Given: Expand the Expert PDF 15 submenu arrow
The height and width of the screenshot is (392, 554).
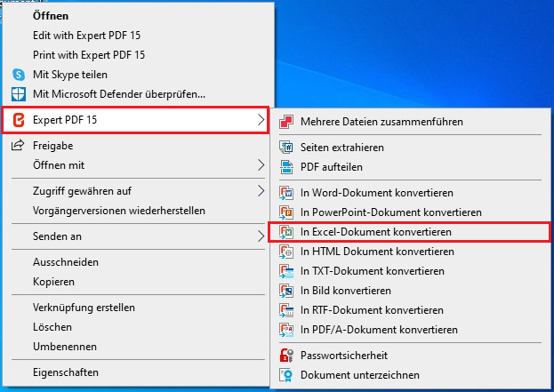Looking at the screenshot, I should 261,120.
